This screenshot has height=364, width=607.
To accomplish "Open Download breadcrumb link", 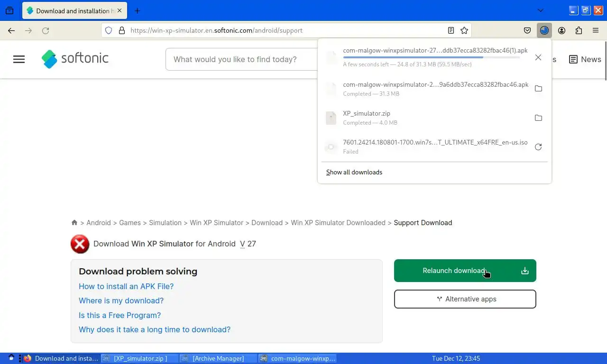I will click(267, 223).
